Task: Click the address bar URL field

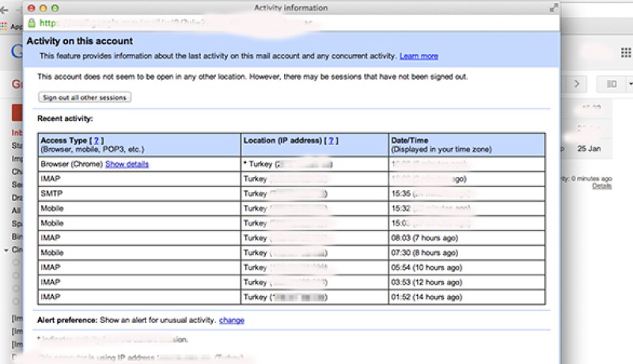Action: (x=299, y=23)
